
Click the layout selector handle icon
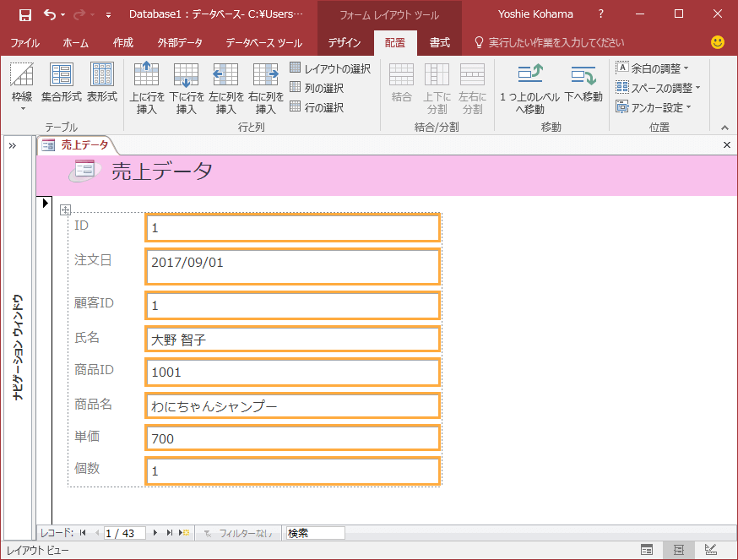[65, 210]
